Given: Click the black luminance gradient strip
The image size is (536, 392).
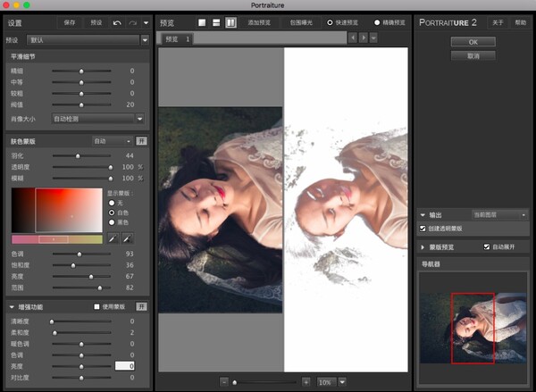Looking at the screenshot, I should pyautogui.click(x=23, y=210).
